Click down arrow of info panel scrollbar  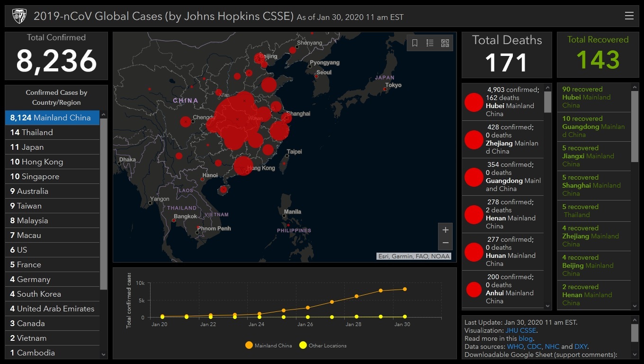pos(635,355)
